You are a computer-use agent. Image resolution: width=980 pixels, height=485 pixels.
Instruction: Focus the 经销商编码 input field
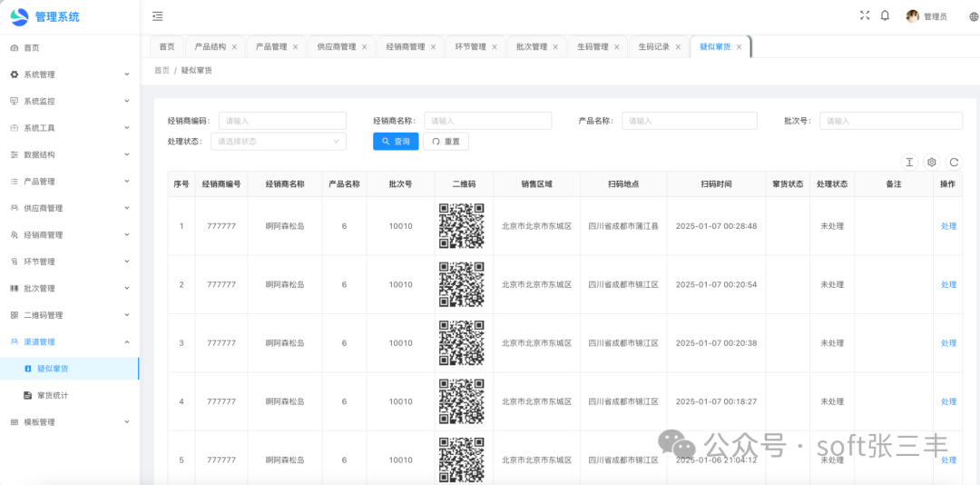click(282, 121)
